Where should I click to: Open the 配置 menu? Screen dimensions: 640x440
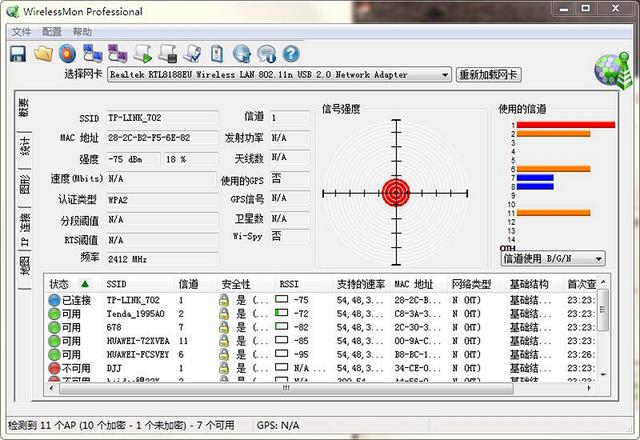[x=52, y=32]
